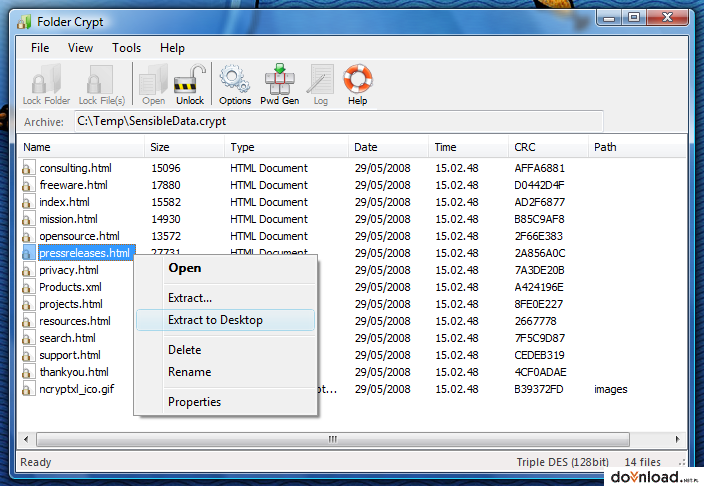Sort by the Name column header

[x=81, y=147]
